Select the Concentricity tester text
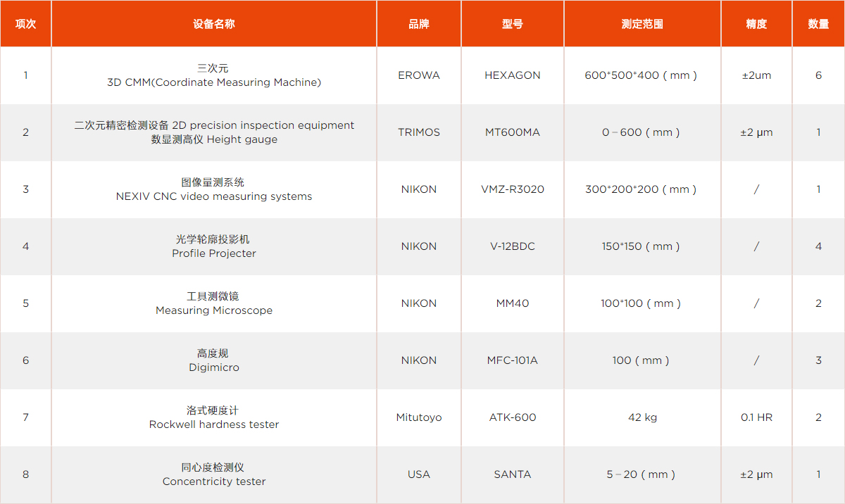 tap(214, 481)
